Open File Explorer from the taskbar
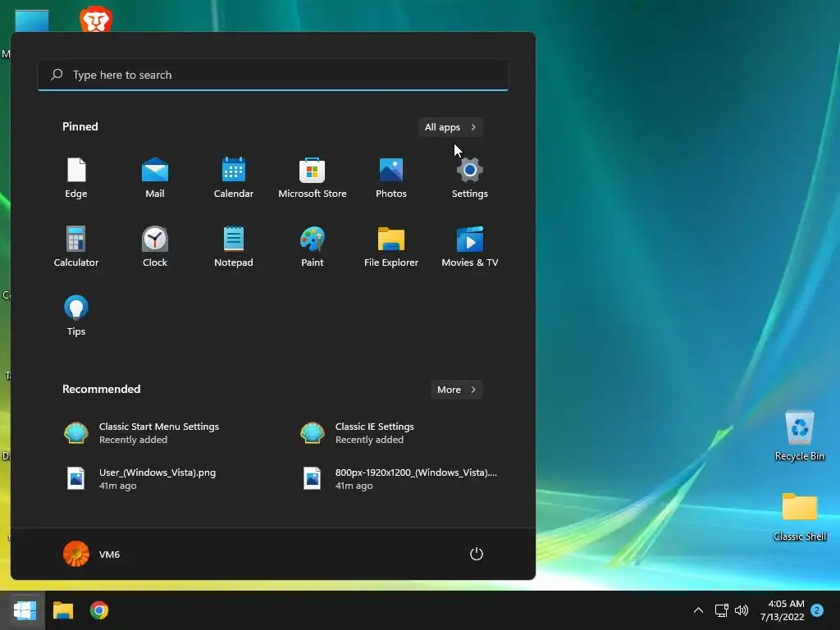The image size is (840, 630). pos(62,610)
